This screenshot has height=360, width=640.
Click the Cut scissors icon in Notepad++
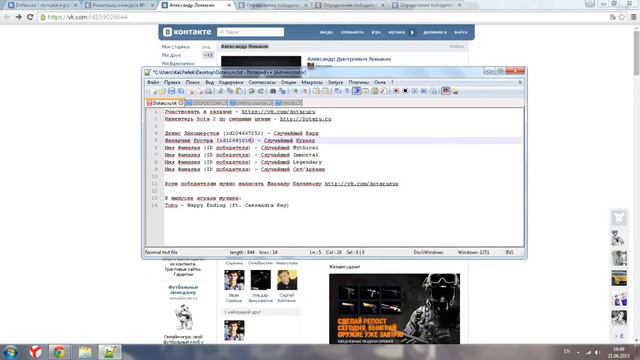pyautogui.click(x=220, y=91)
